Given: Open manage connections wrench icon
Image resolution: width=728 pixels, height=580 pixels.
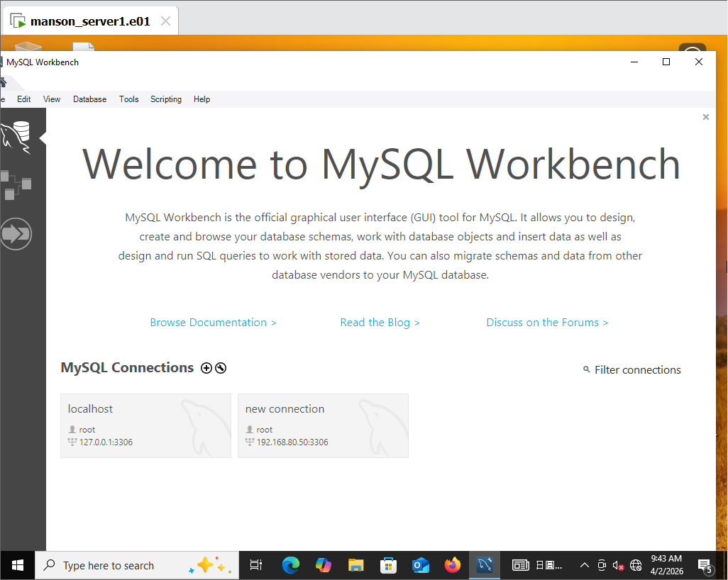Looking at the screenshot, I should coord(221,368).
